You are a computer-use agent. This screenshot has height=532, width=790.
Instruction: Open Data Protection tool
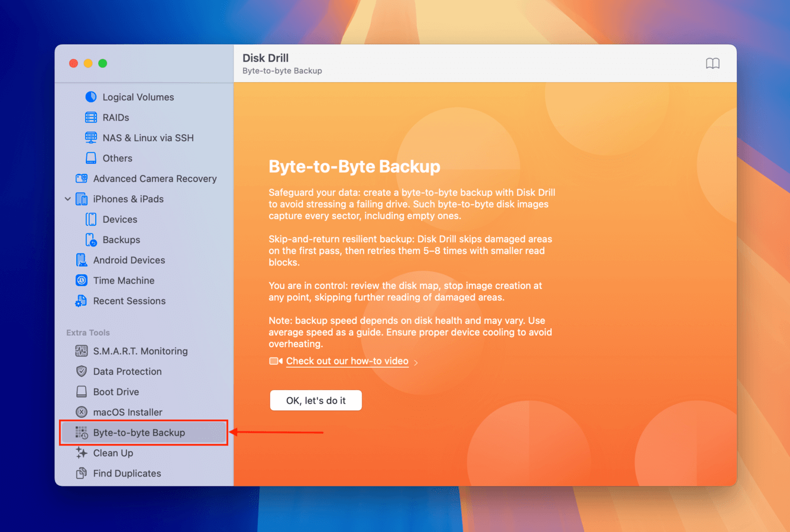(x=127, y=372)
